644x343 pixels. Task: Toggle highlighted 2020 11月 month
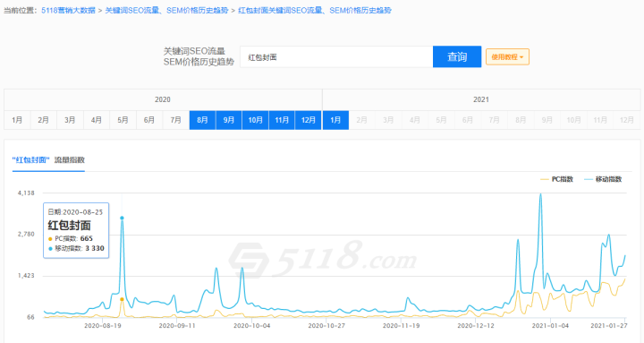click(x=282, y=120)
